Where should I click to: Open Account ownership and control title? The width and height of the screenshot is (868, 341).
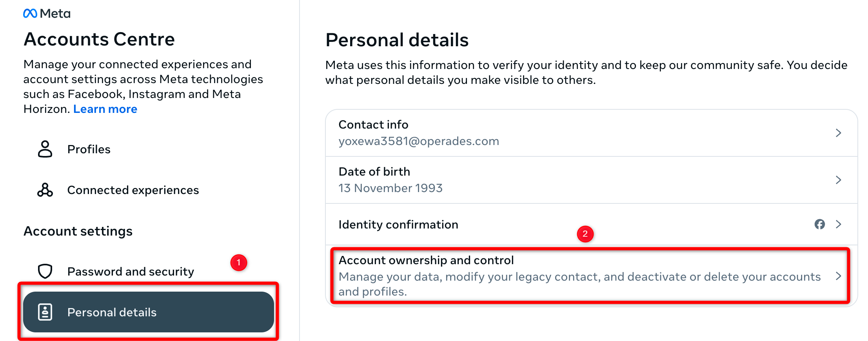pyautogui.click(x=426, y=260)
